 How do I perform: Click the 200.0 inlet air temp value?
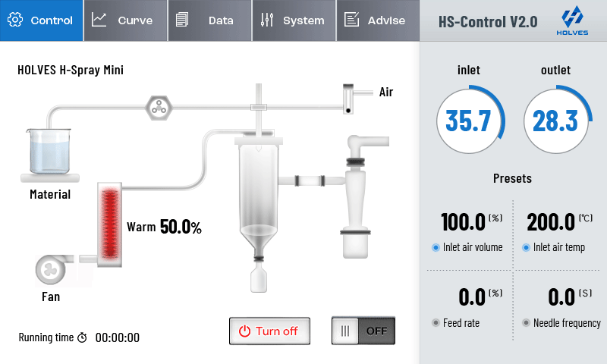(552, 222)
